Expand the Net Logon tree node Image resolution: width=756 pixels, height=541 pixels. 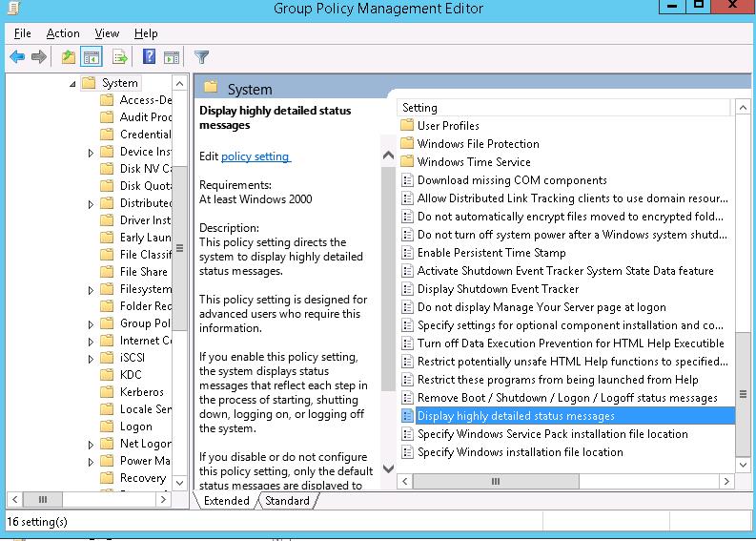pyautogui.click(x=91, y=445)
